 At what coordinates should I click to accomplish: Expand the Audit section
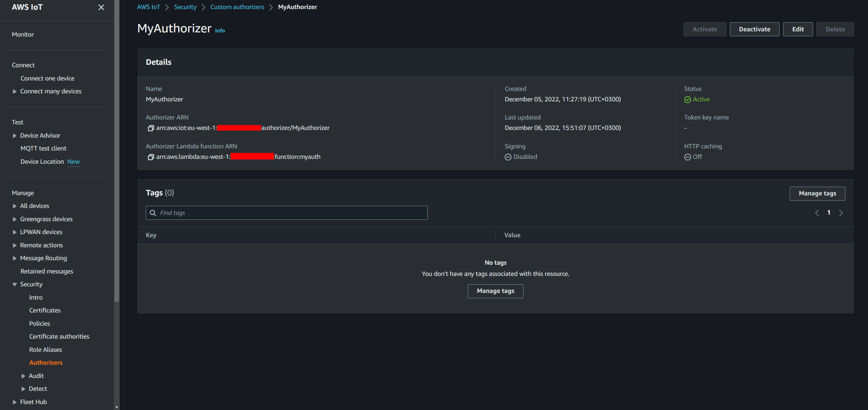pos(23,376)
